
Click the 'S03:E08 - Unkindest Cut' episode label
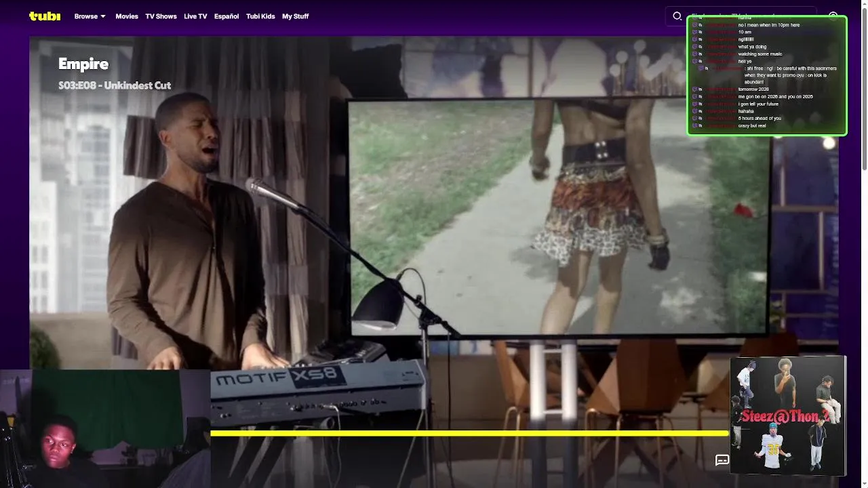(115, 85)
